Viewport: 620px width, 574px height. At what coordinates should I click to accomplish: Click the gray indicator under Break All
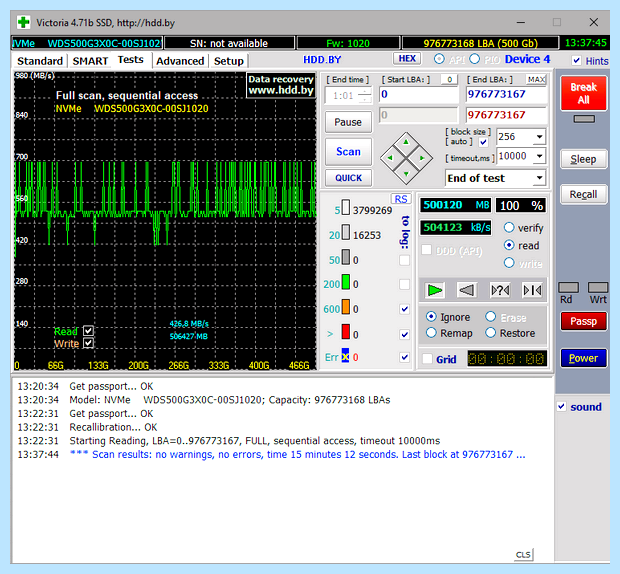point(584,119)
